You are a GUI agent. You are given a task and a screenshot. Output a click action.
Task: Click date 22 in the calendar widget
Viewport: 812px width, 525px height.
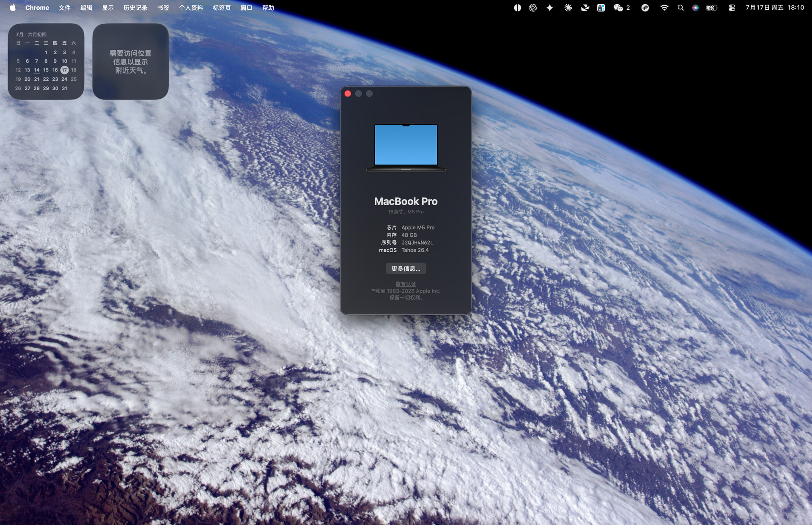[x=46, y=79]
